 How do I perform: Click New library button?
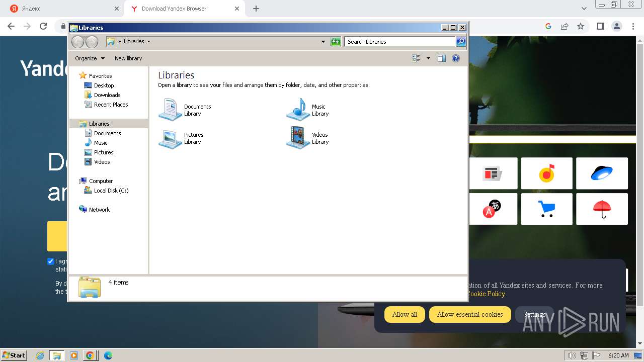coord(128,58)
